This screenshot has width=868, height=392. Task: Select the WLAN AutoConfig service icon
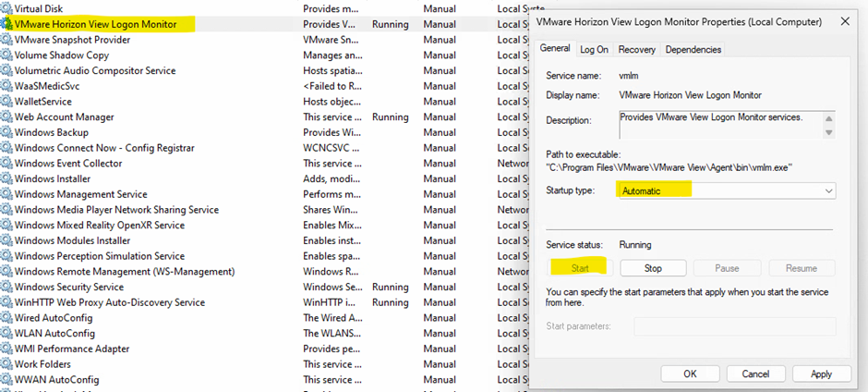6,333
